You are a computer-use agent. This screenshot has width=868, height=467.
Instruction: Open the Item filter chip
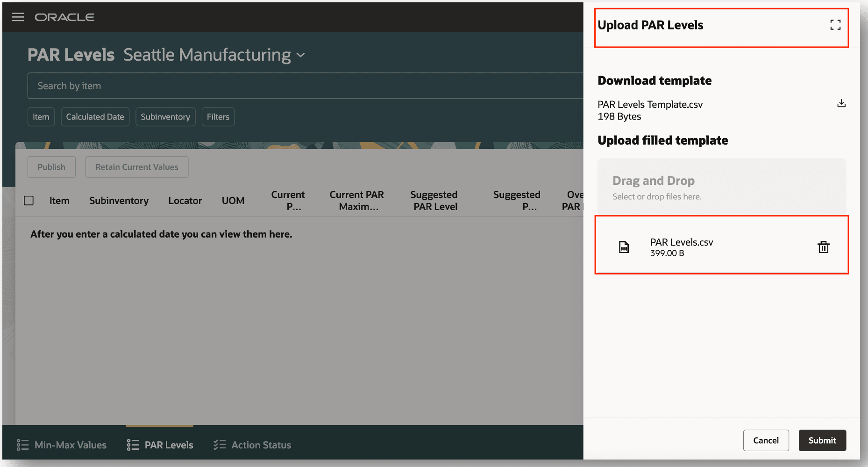pos(41,117)
